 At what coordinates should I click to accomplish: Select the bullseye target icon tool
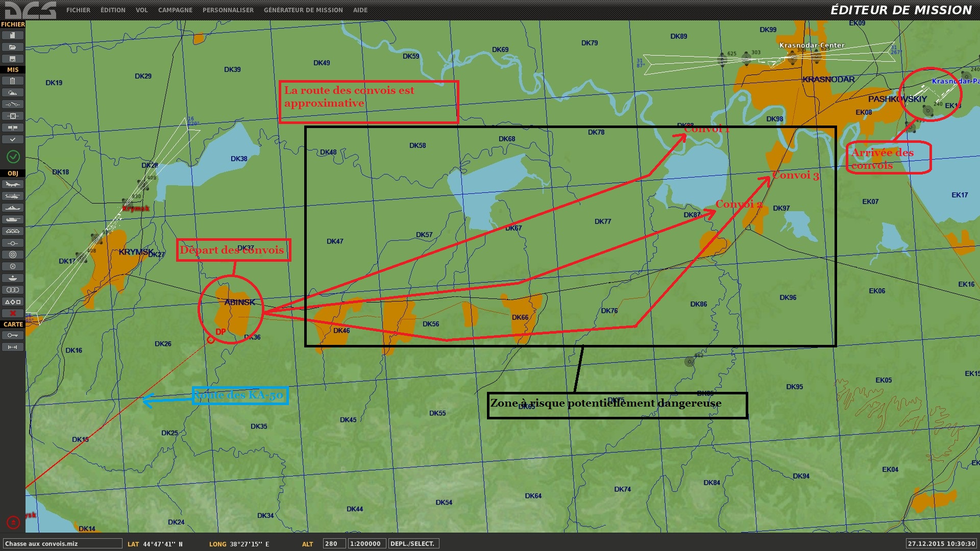point(13,255)
